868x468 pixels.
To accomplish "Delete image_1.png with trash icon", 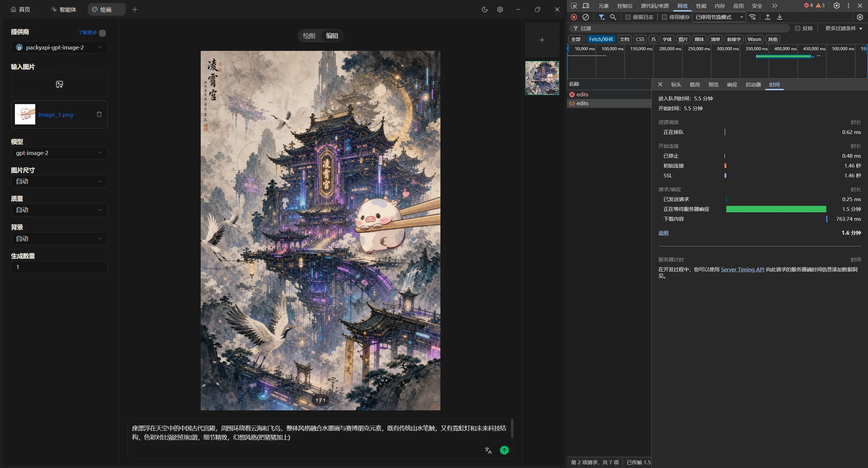I will 99,114.
